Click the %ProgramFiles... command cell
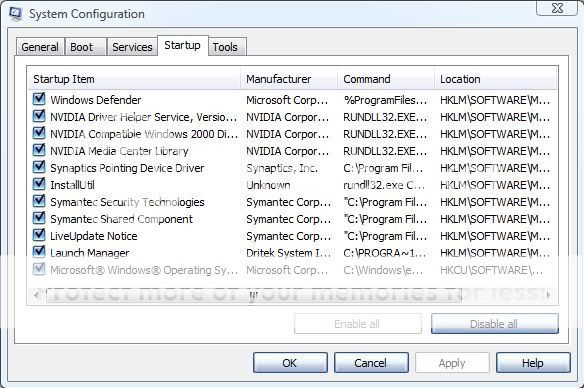 (x=385, y=100)
